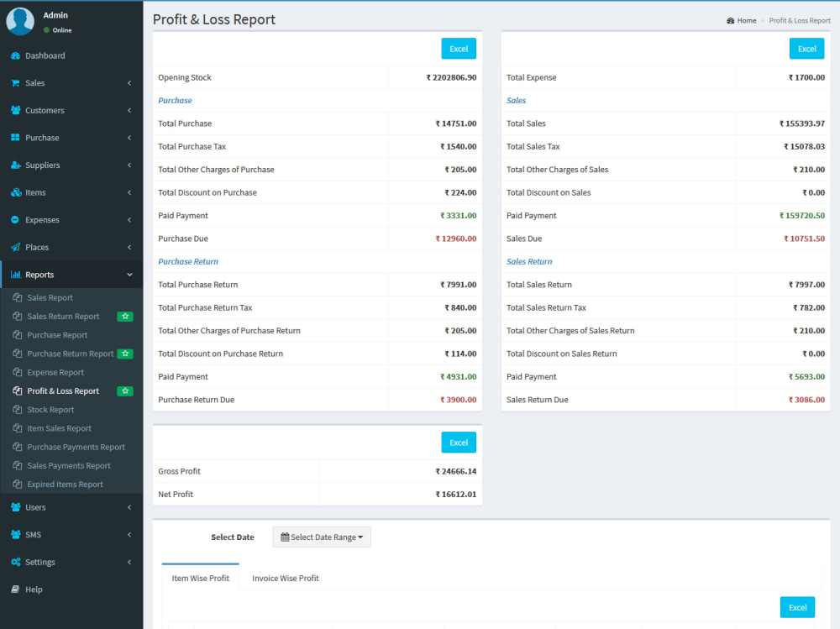Open the Expense Report link
This screenshot has height=629, width=840.
pos(55,372)
